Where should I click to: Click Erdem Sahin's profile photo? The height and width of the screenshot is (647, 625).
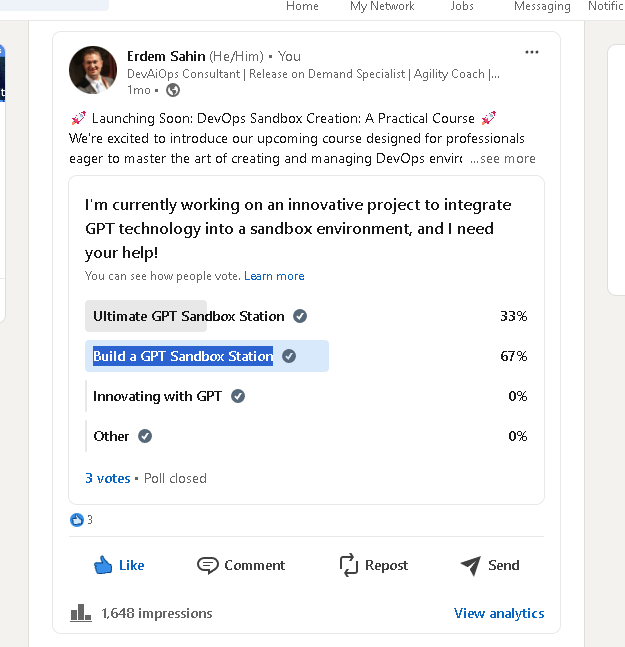point(93,70)
